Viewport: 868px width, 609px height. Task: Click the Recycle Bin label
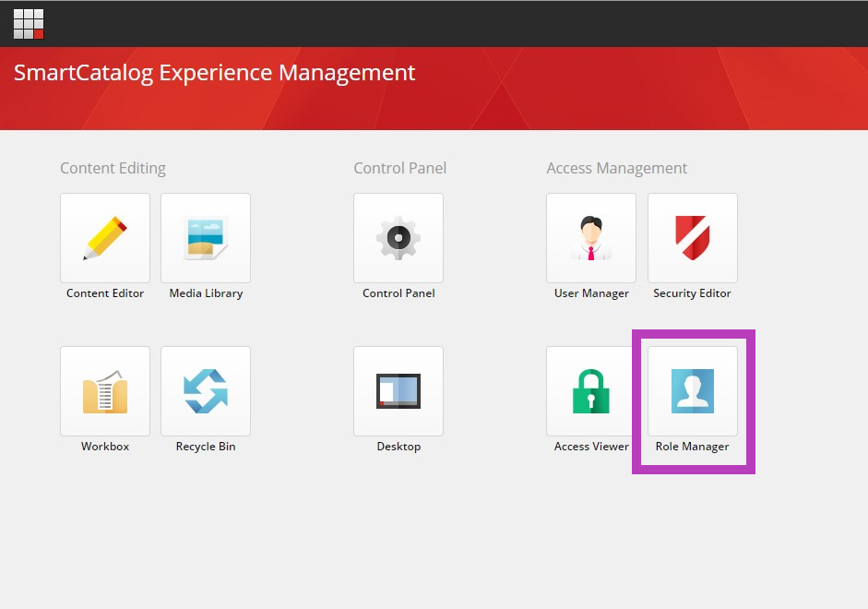206,447
